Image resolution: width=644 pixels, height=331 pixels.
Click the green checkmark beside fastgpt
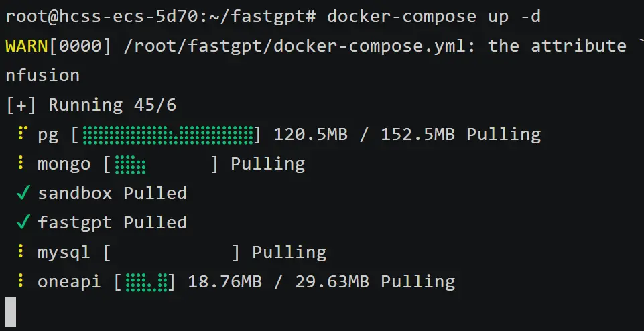point(22,223)
